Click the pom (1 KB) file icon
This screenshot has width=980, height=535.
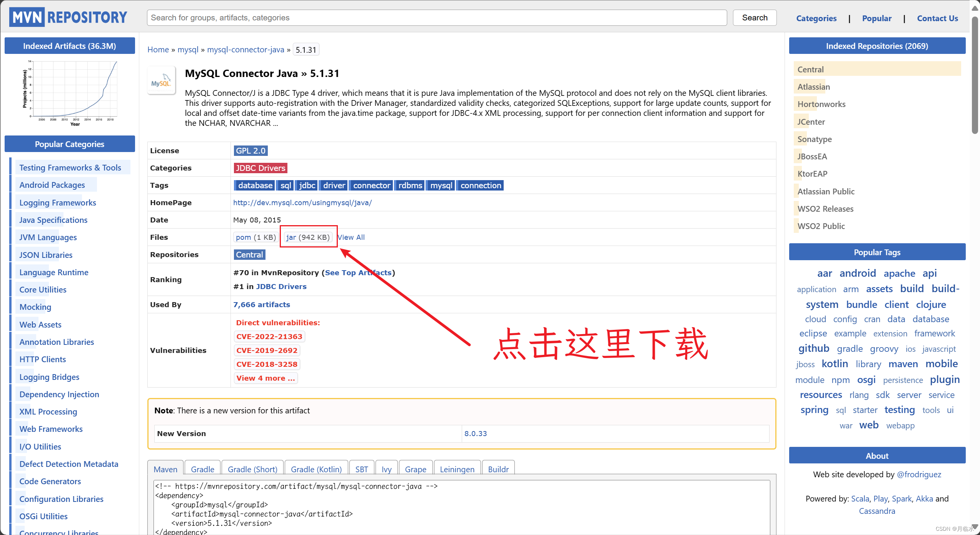point(255,237)
